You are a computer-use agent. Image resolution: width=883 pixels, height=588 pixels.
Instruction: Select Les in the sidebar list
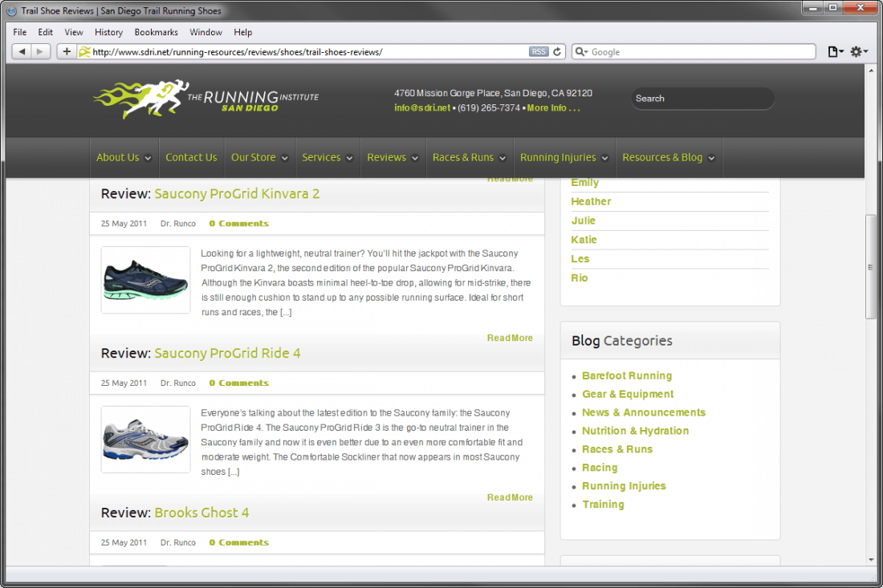point(580,259)
